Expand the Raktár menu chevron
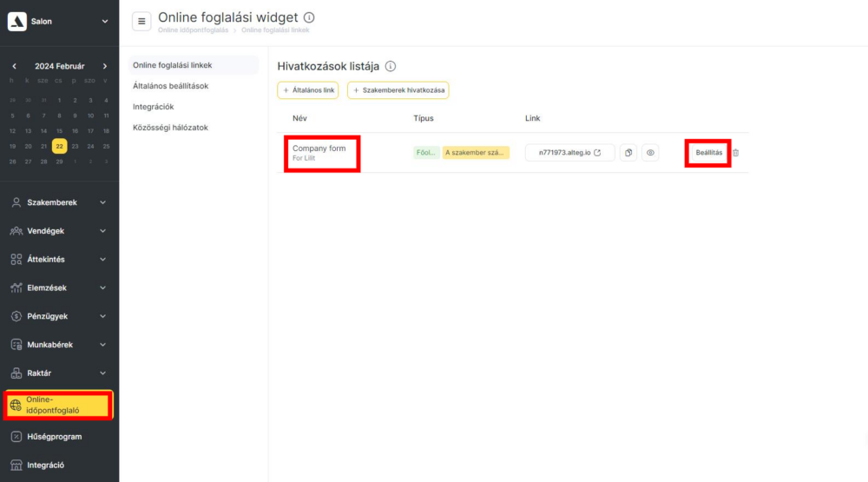868x482 pixels. pos(103,373)
